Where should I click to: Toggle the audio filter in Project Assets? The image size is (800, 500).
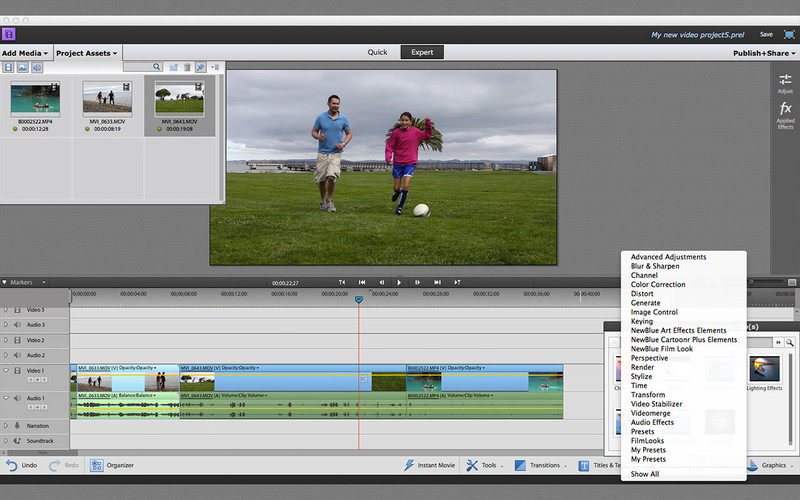coord(37,68)
